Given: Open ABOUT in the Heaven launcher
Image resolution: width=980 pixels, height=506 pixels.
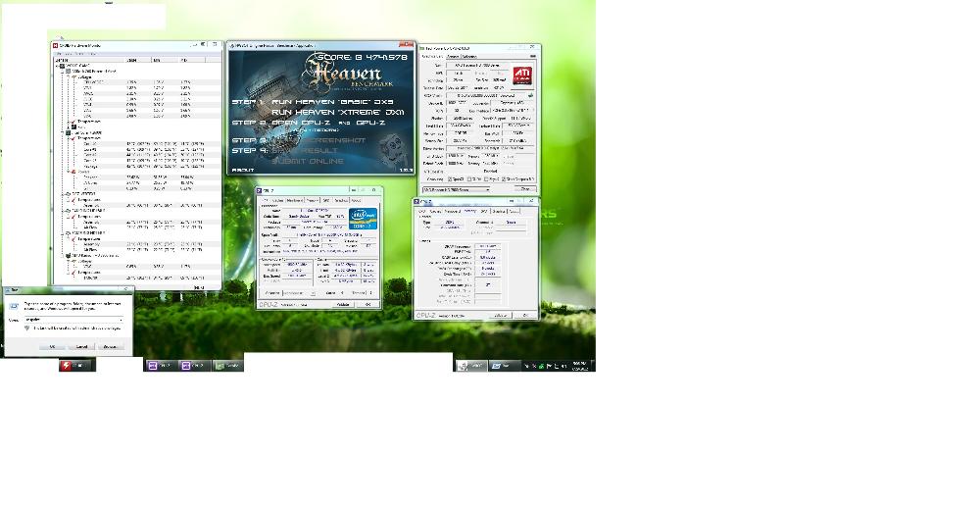Looking at the screenshot, I should [x=242, y=170].
